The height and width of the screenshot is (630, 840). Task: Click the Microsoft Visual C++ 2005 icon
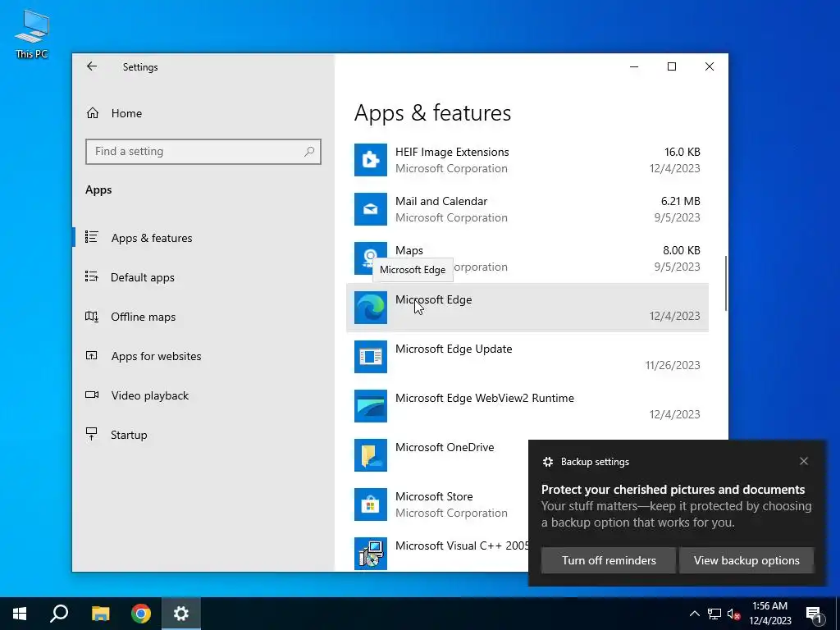370,554
